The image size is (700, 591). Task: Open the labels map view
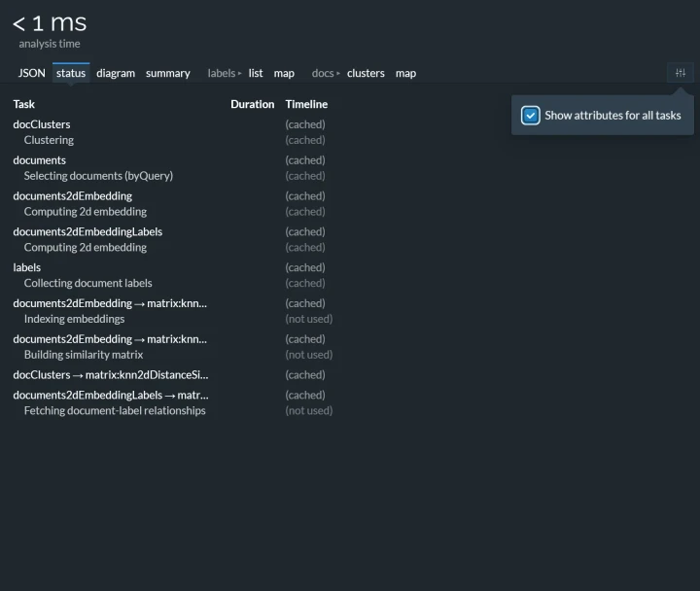tap(284, 73)
